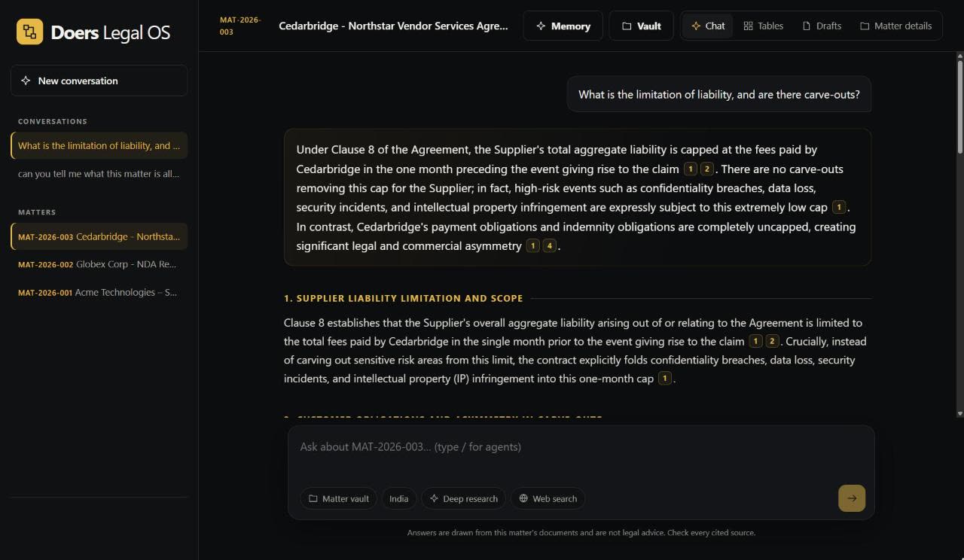The width and height of the screenshot is (964, 560).
Task: Click the Doers Legal OS logo icon
Action: tap(29, 32)
